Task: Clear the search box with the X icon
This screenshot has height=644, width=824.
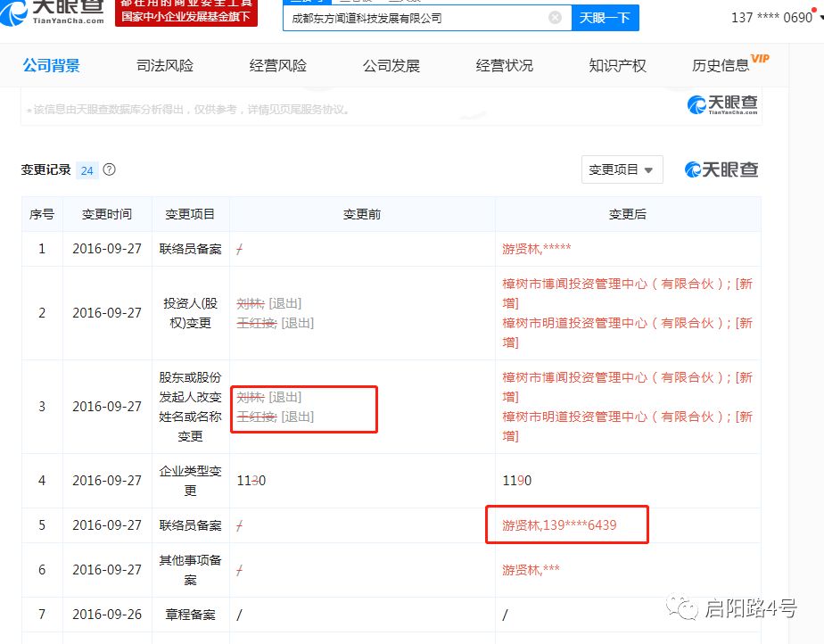Action: coord(555,18)
